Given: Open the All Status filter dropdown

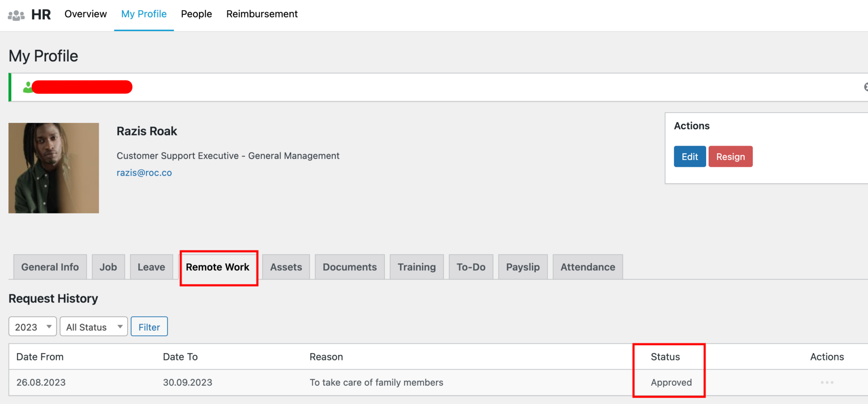Looking at the screenshot, I should 94,327.
